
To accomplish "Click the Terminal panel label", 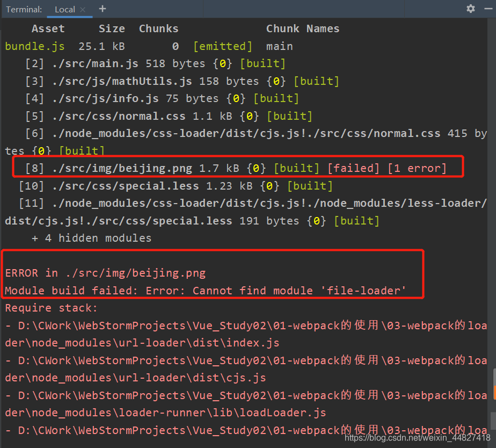I will point(24,10).
